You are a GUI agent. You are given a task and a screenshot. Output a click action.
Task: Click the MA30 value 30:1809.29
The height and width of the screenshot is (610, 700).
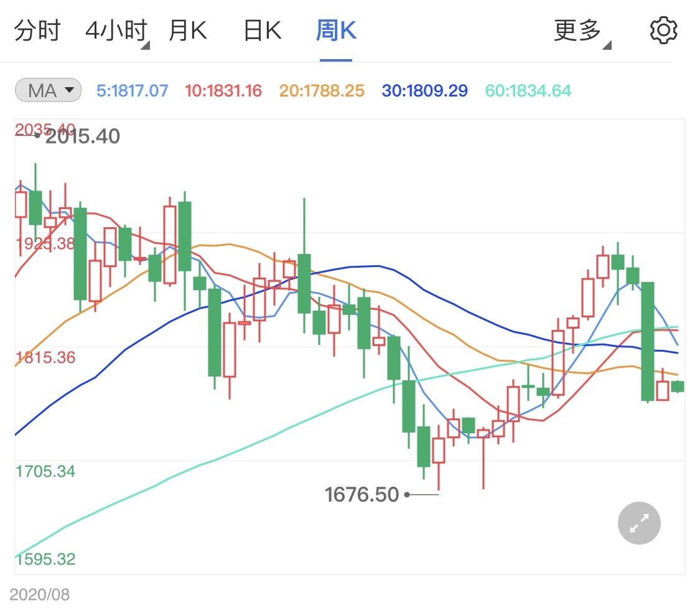424,91
